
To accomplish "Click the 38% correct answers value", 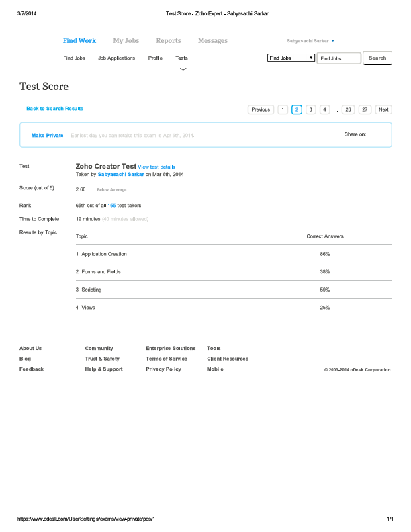I will (325, 271).
